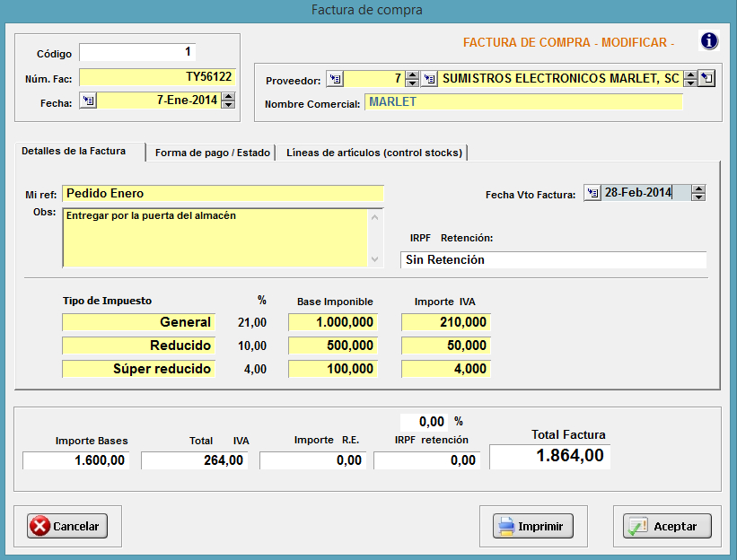Click the Obs text area scrollbar

click(375, 238)
